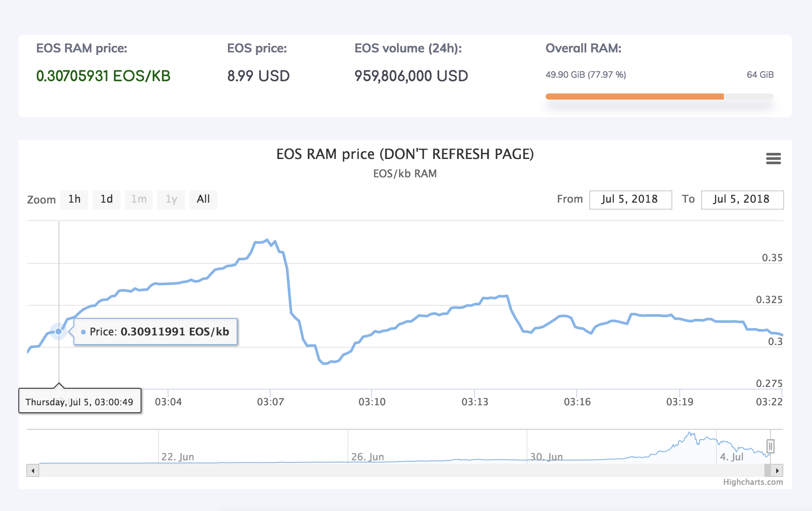Screen dimensions: 812x511
Task: Click the Price tooltip box
Action: [x=155, y=331]
